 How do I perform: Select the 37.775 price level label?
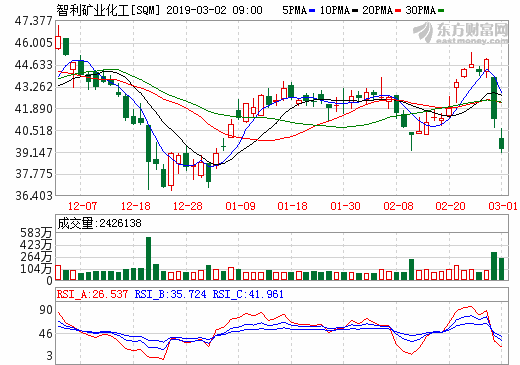coord(34,174)
